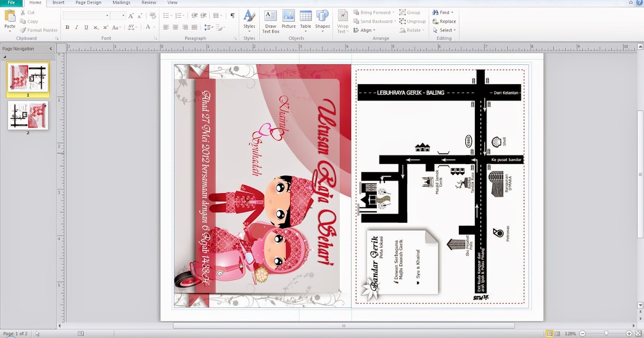
Task: Open the font name dropdown
Action: pyautogui.click(x=107, y=16)
